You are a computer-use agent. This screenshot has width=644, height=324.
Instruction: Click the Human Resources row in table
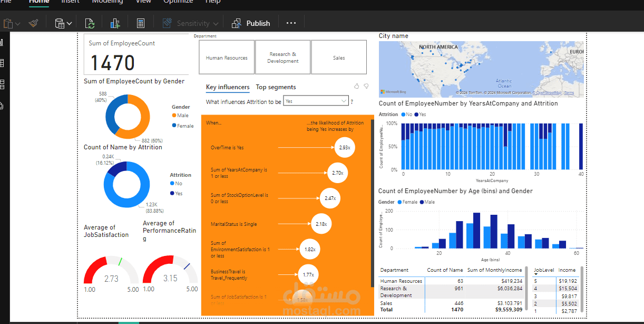(451, 281)
